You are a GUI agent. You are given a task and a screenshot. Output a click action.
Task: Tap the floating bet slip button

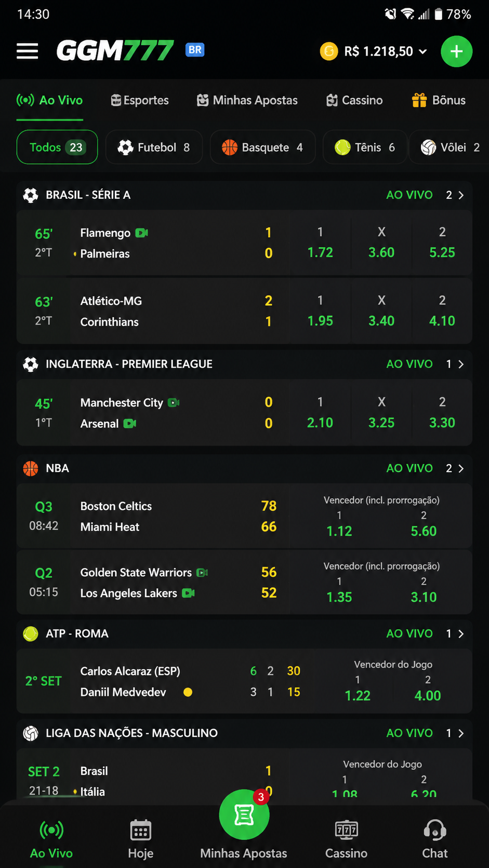[244, 815]
